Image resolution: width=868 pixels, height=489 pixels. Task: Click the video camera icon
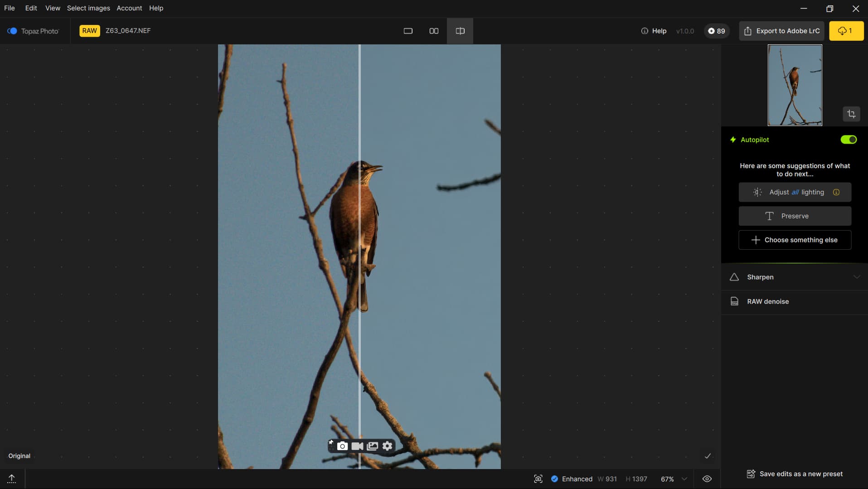357,446
